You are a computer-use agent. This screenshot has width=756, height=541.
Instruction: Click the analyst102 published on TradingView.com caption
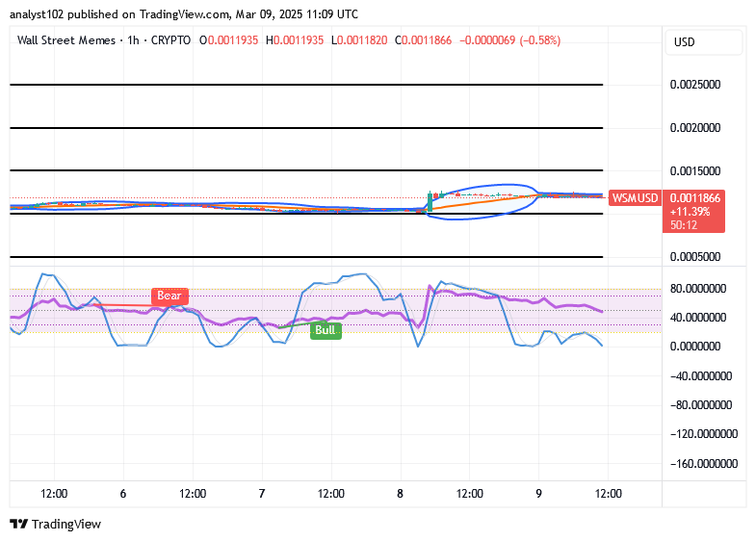tap(184, 14)
